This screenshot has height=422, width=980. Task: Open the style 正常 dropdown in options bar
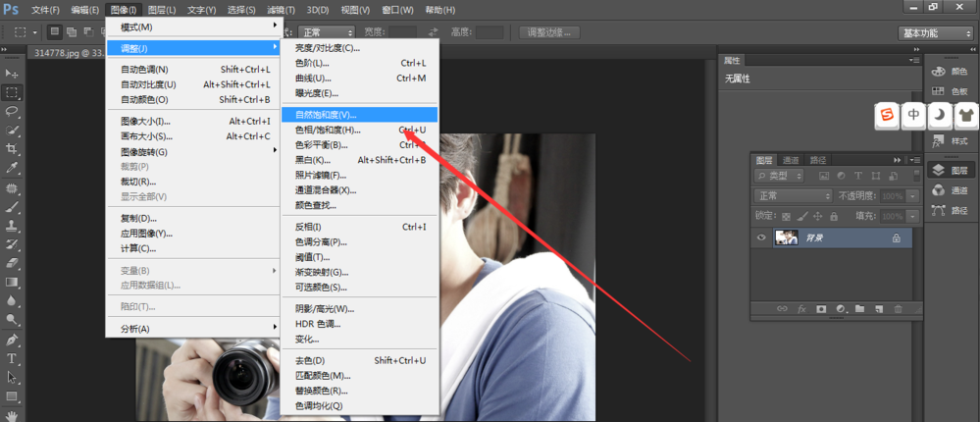coord(327,31)
